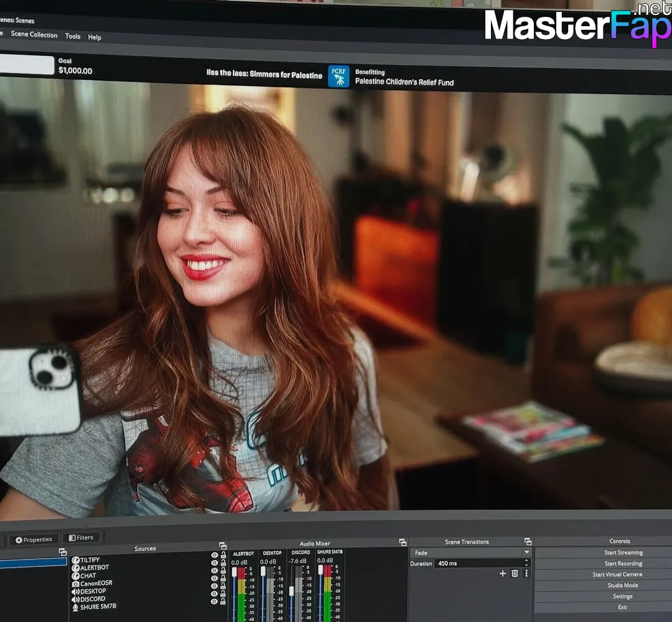The width and height of the screenshot is (672, 622).
Task: Click the SHURE SM7B volume fader
Action: pyautogui.click(x=320, y=570)
